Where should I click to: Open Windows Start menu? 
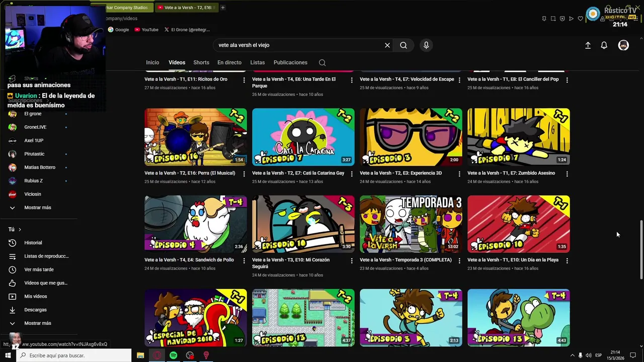[8, 355]
